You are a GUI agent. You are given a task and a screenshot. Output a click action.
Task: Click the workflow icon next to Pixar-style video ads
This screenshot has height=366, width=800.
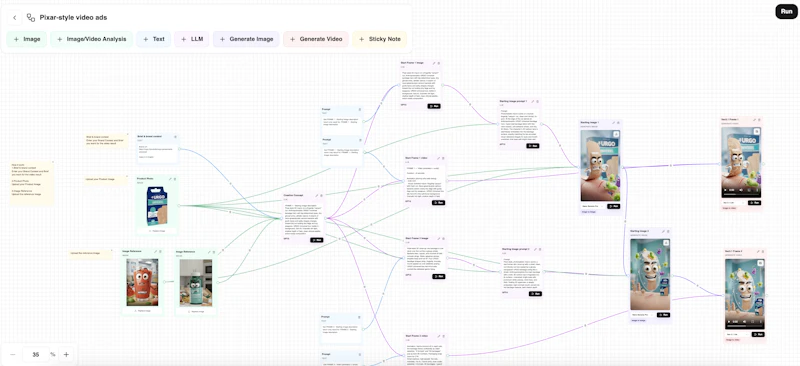click(x=31, y=17)
